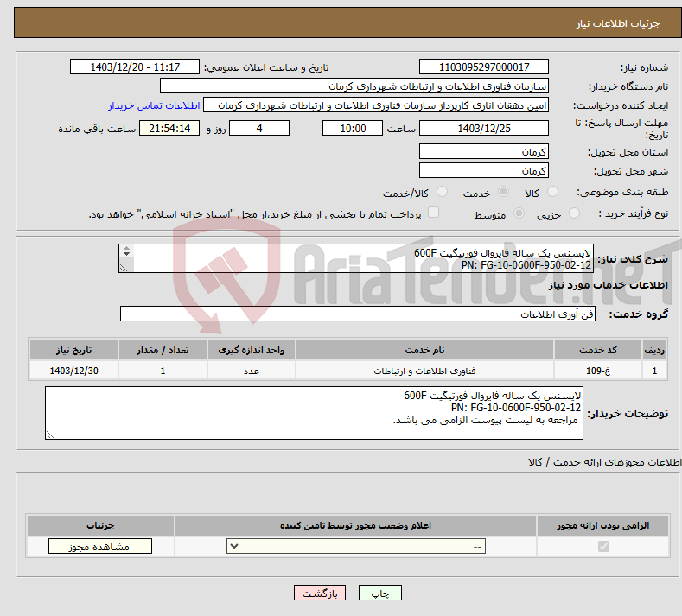Click the delivery city field کرمان

(484, 170)
